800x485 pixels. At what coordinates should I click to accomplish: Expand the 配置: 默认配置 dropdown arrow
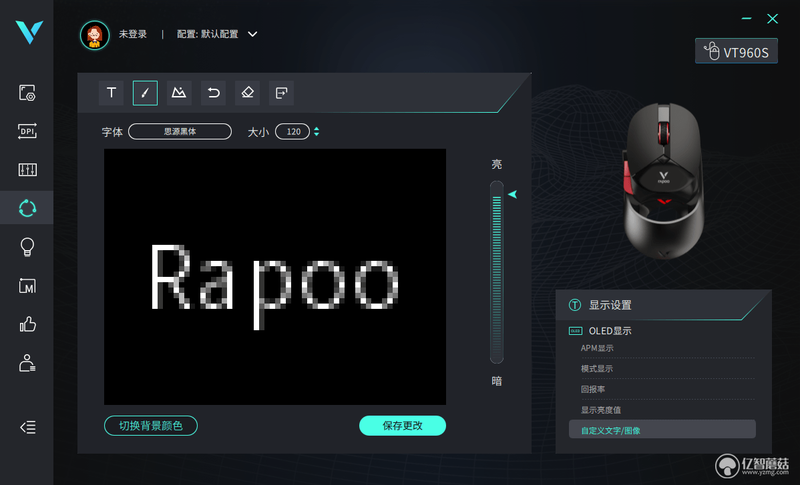click(x=253, y=34)
